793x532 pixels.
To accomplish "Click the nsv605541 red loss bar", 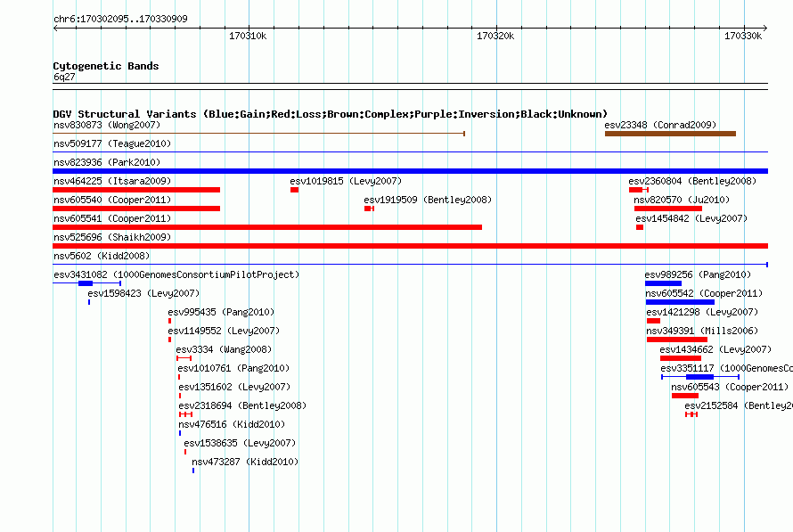I will [x=267, y=227].
